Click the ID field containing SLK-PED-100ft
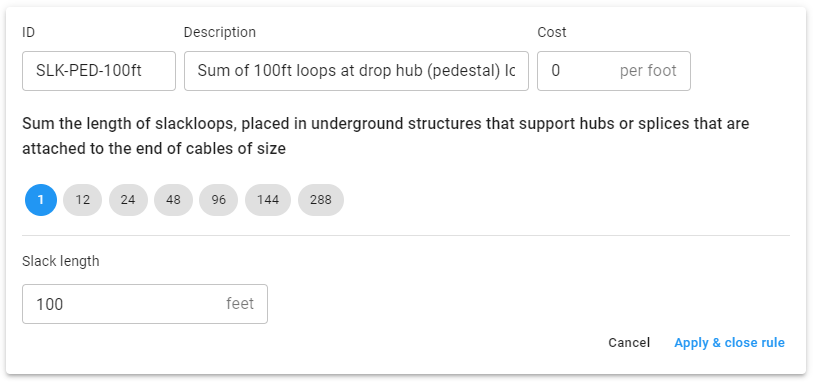Viewport: 813px width, 382px height. coord(99,71)
